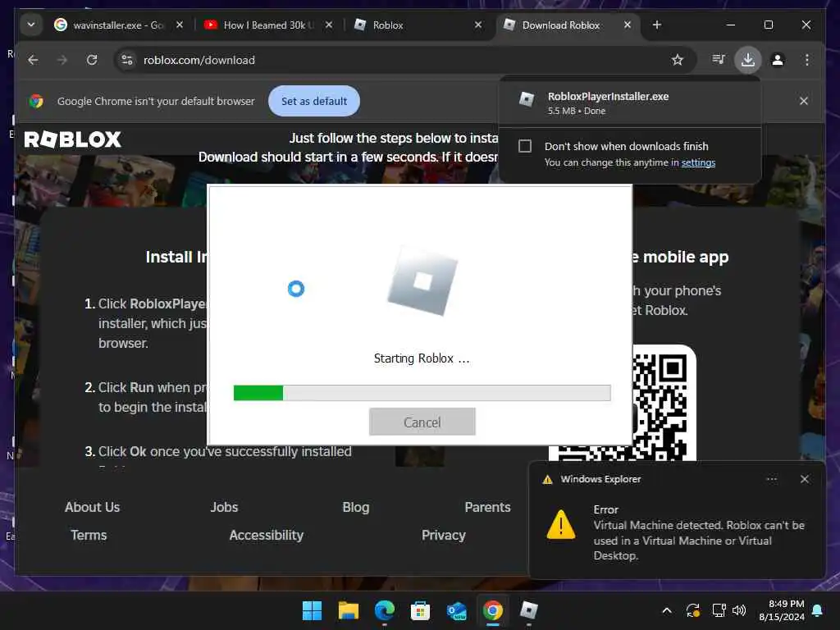Open the clock showing 8:49 PM
This screenshot has height=630, width=840.
pyautogui.click(x=782, y=610)
